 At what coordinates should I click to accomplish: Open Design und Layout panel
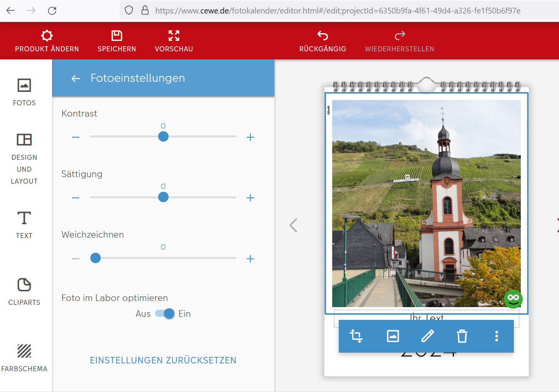point(24,159)
